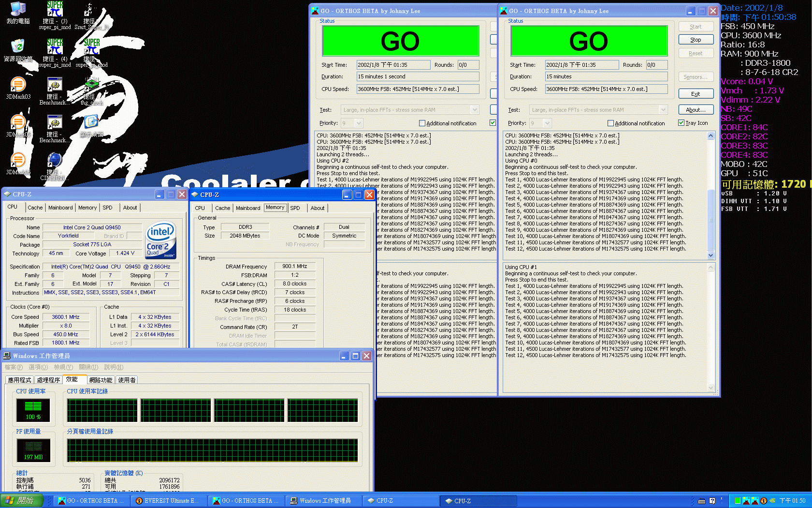Switch to EVEREST Ultimate taskbar button
The width and height of the screenshot is (812, 508).
click(x=168, y=501)
